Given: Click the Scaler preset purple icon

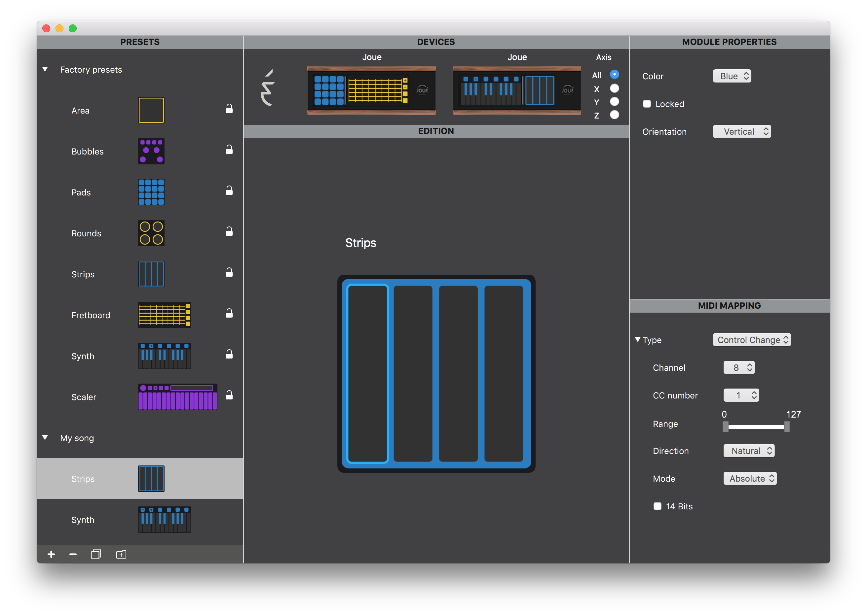Looking at the screenshot, I should point(178,397).
